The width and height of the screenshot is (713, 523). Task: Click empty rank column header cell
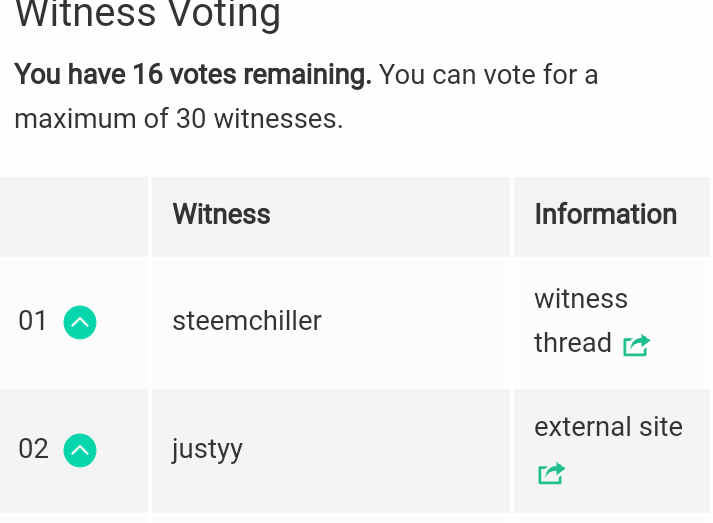point(73,216)
